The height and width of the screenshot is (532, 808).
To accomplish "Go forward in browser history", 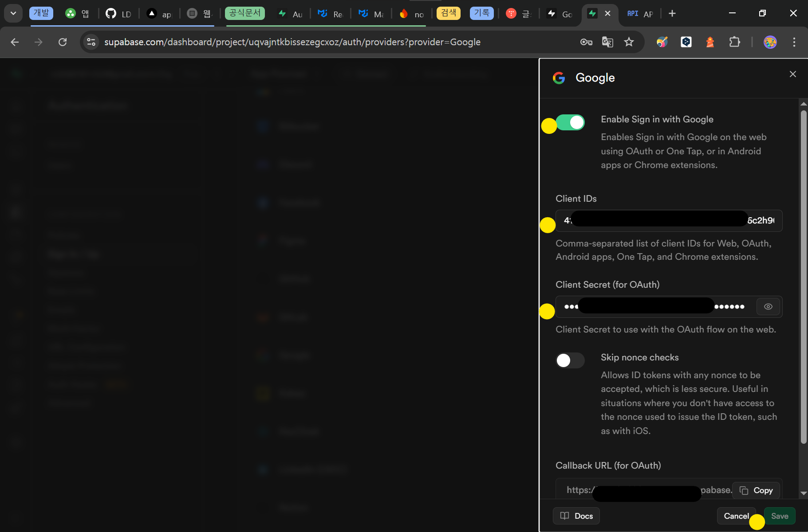I will [39, 42].
